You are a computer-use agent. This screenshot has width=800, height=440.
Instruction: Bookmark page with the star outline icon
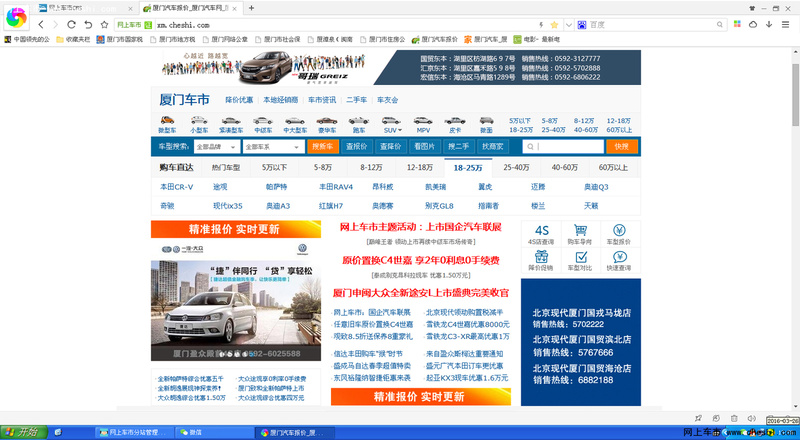click(x=105, y=25)
